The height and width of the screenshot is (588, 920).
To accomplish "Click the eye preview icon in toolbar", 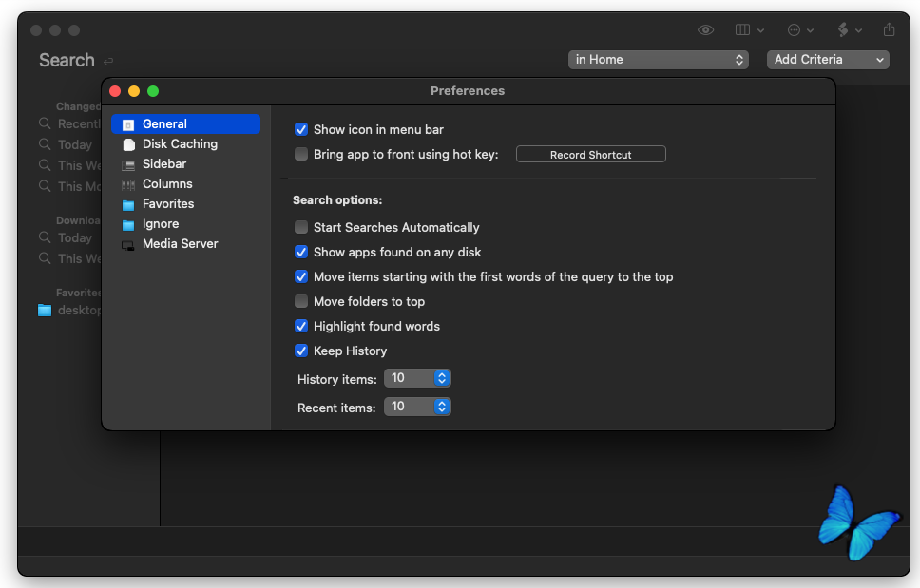I will tap(705, 30).
